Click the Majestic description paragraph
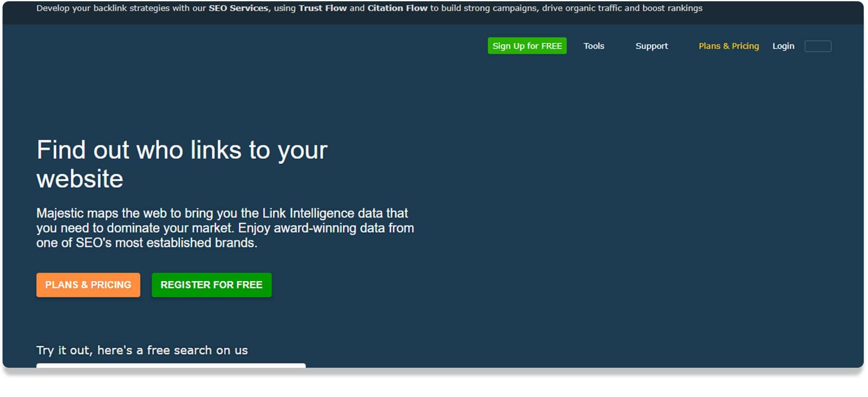The width and height of the screenshot is (868, 397). click(x=225, y=228)
